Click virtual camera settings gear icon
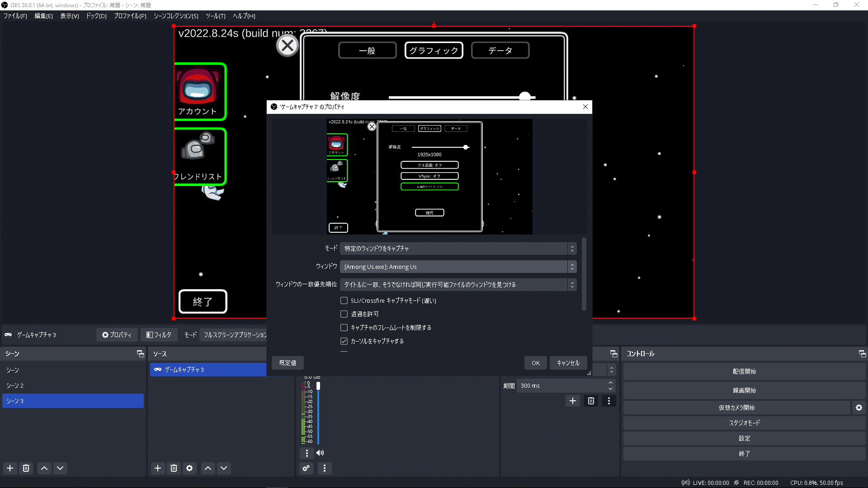 pyautogui.click(x=859, y=408)
